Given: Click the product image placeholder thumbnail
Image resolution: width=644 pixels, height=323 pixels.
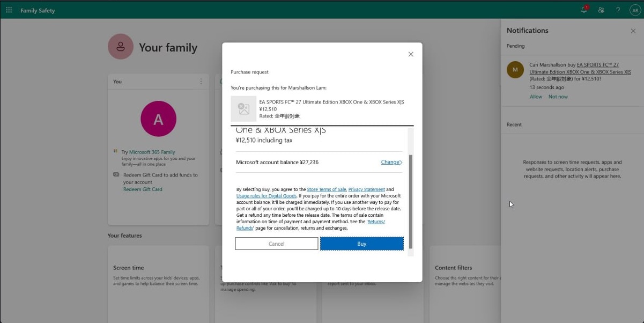Looking at the screenshot, I should point(243,109).
